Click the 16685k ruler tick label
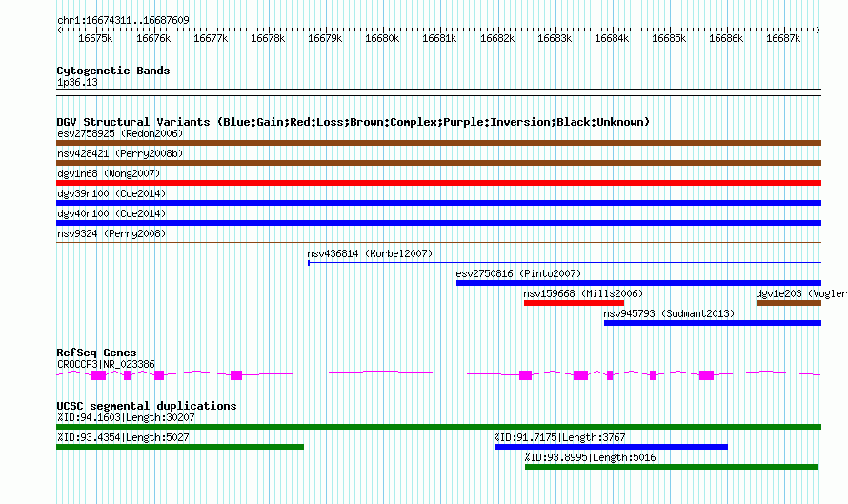 pos(669,38)
